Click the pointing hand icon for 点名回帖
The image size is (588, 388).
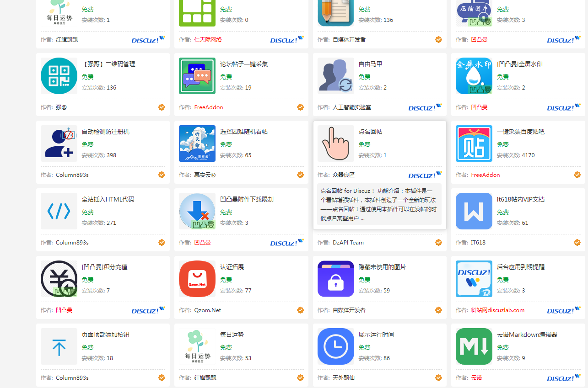coord(336,144)
